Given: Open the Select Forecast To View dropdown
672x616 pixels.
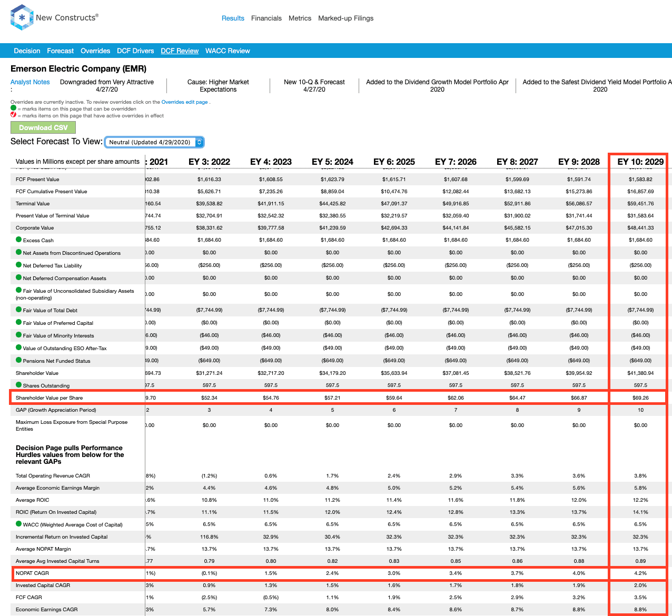Looking at the screenshot, I should 154,142.
